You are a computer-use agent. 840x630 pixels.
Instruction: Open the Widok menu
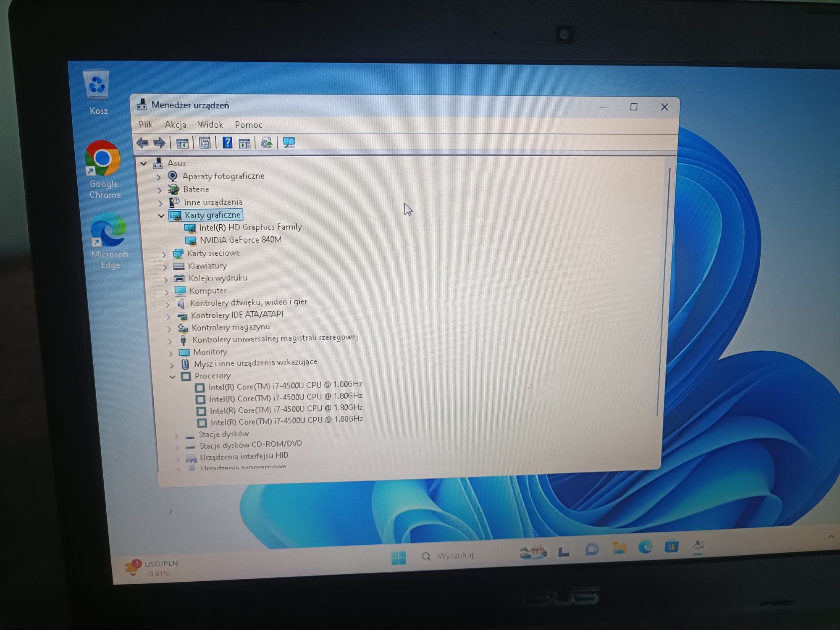210,125
